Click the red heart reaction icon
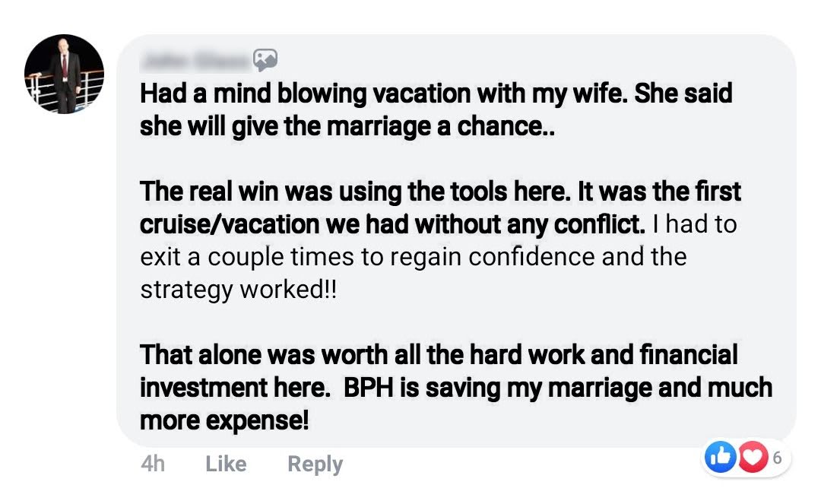821x504 pixels. (x=753, y=457)
